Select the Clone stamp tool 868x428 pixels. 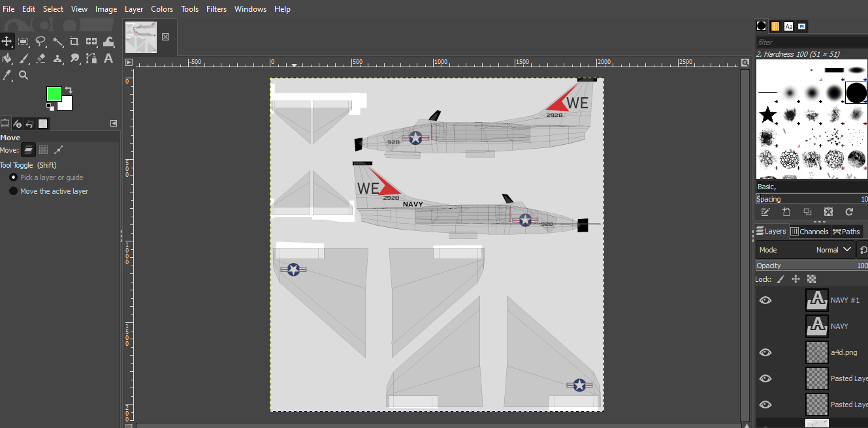coord(57,58)
